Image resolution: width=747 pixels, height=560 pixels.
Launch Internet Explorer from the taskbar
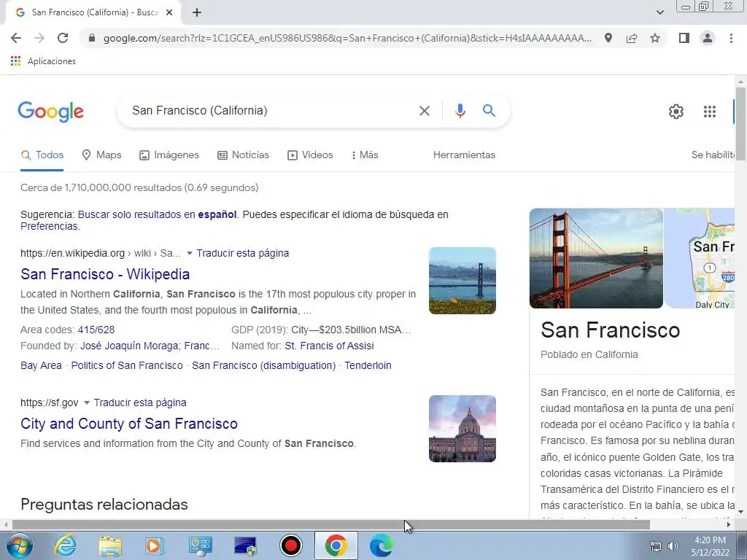point(65,545)
